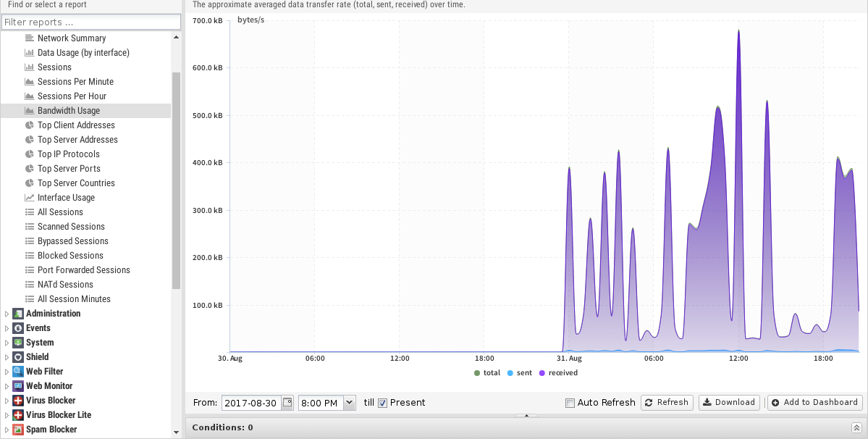Click the Interface Usage line chart icon

(30, 198)
